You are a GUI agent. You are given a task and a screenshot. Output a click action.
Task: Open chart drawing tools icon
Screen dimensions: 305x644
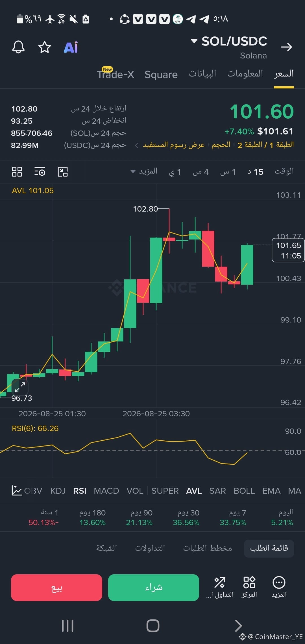pos(63,171)
